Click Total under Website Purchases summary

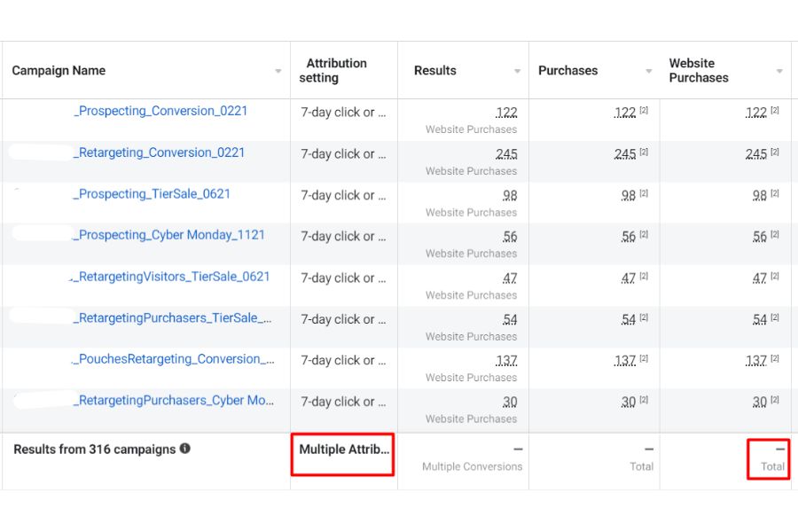[772, 466]
